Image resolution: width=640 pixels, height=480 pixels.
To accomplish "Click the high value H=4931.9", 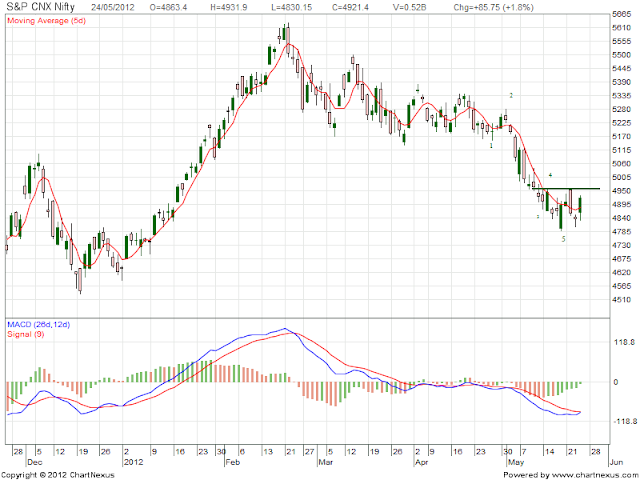I will [x=229, y=7].
